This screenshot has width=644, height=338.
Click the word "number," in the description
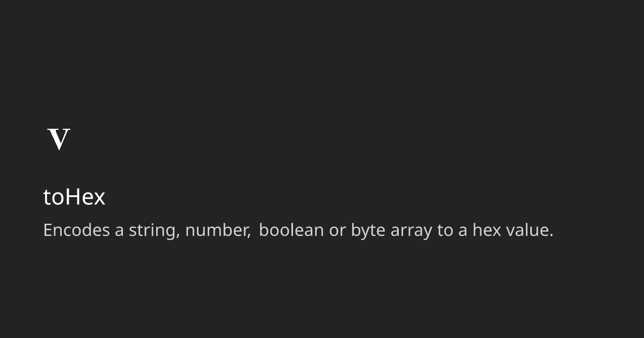click(x=218, y=231)
